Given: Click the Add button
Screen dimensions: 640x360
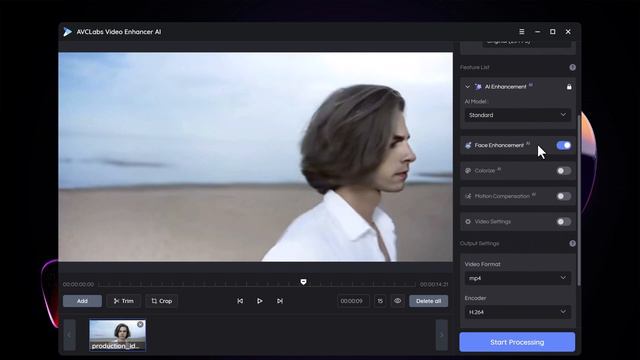Looking at the screenshot, I should click(x=82, y=301).
